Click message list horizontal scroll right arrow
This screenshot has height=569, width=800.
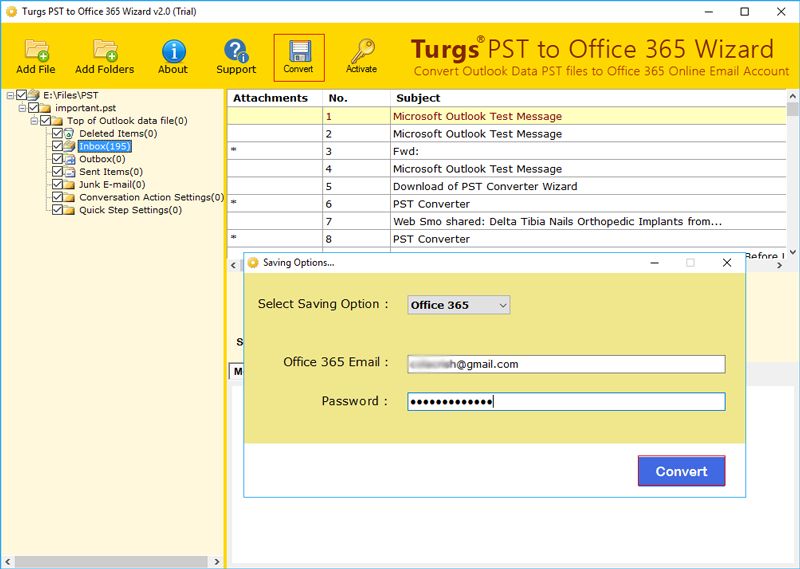pyautogui.click(x=779, y=265)
